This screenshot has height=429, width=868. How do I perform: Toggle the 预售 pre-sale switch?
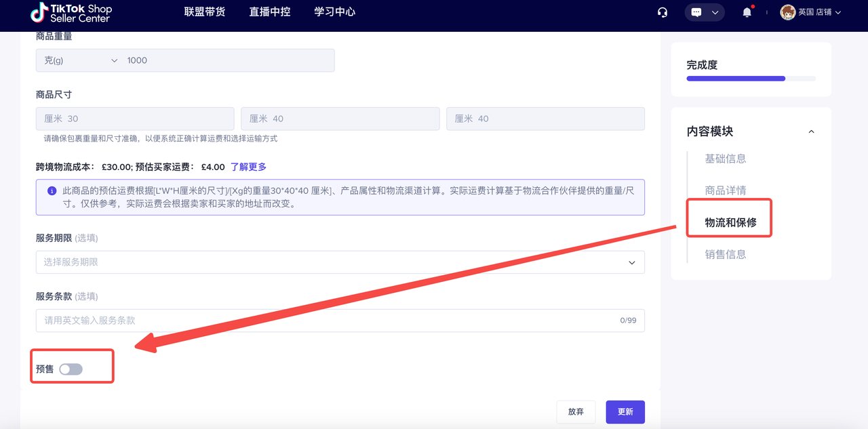point(71,369)
